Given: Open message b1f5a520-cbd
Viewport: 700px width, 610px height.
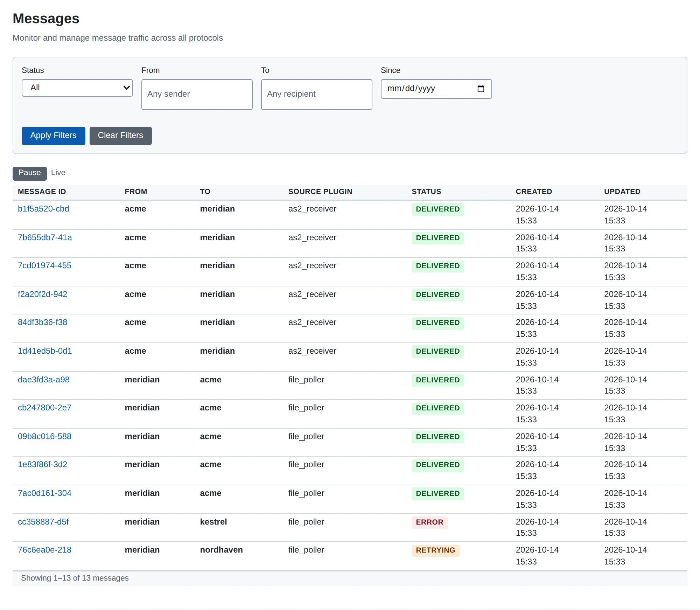Looking at the screenshot, I should [43, 209].
